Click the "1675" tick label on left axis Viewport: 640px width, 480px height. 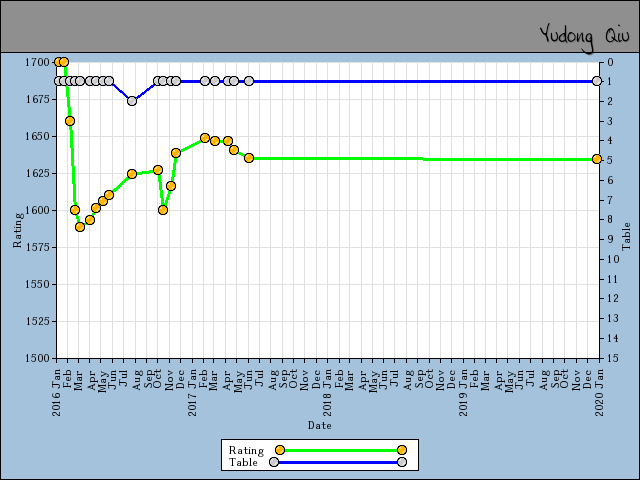37,99
